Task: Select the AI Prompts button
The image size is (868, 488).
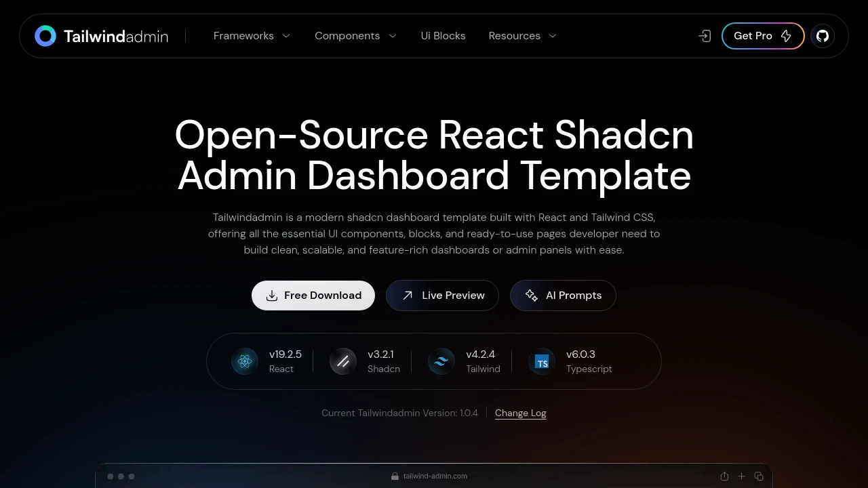Action: (x=563, y=296)
